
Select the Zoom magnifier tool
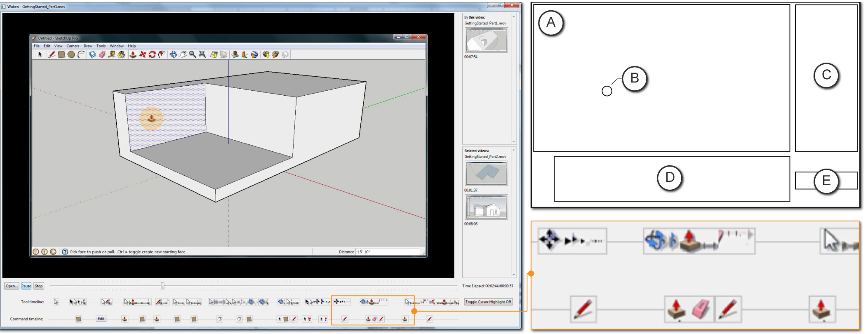(x=193, y=54)
